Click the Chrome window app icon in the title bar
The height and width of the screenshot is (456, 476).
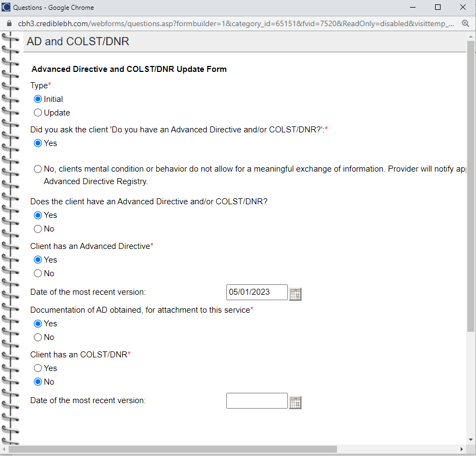[6, 8]
